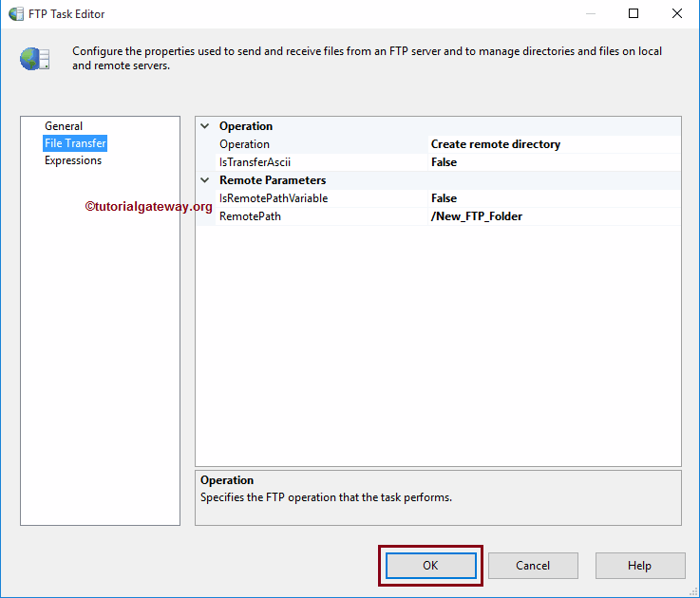The width and height of the screenshot is (700, 598).
Task: Click the IsRemotePathVariable property name
Action: coord(274,198)
